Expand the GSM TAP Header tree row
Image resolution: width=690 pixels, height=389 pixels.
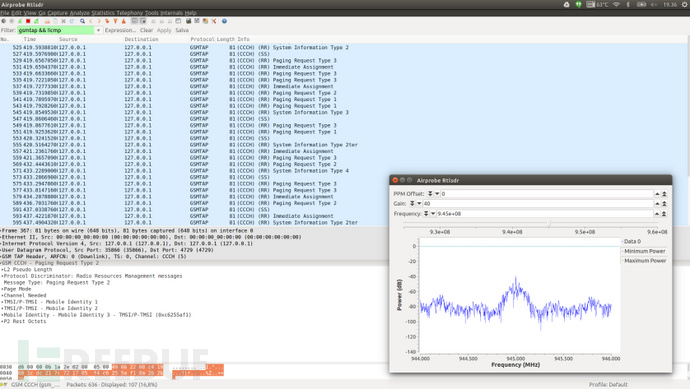(94, 257)
